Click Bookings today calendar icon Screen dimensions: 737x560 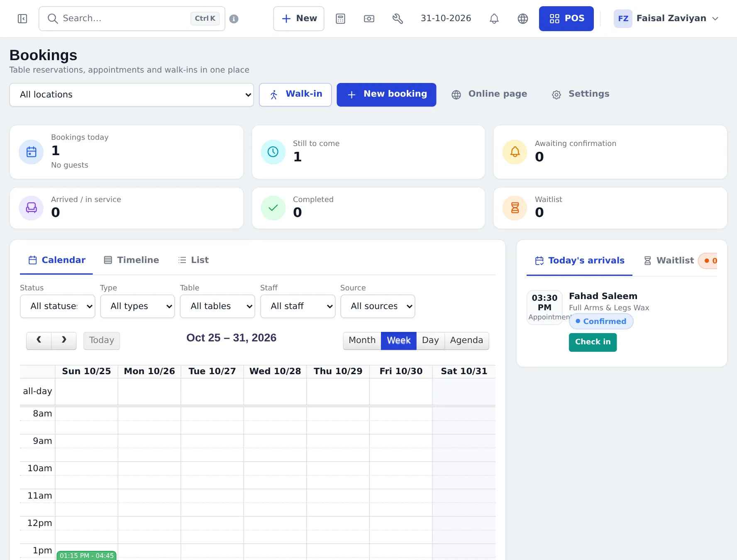[32, 152]
